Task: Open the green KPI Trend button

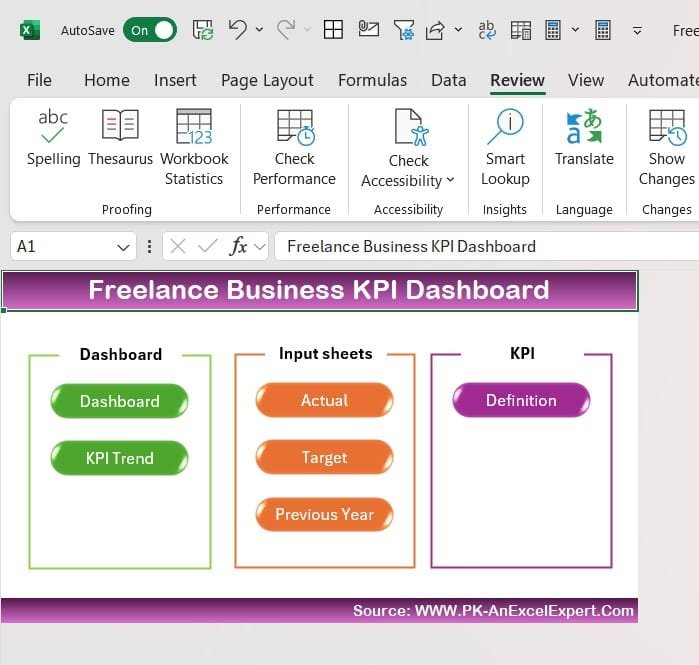Action: 119,458
